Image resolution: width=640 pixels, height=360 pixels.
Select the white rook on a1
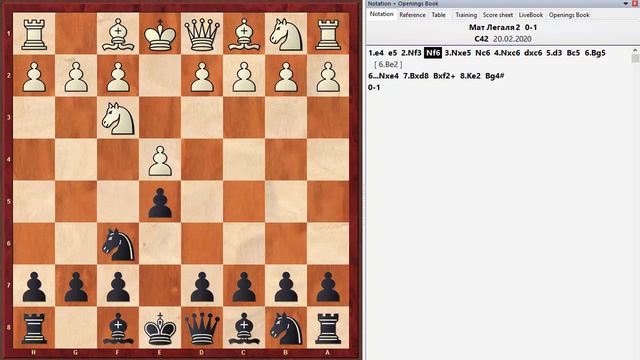pos(328,33)
